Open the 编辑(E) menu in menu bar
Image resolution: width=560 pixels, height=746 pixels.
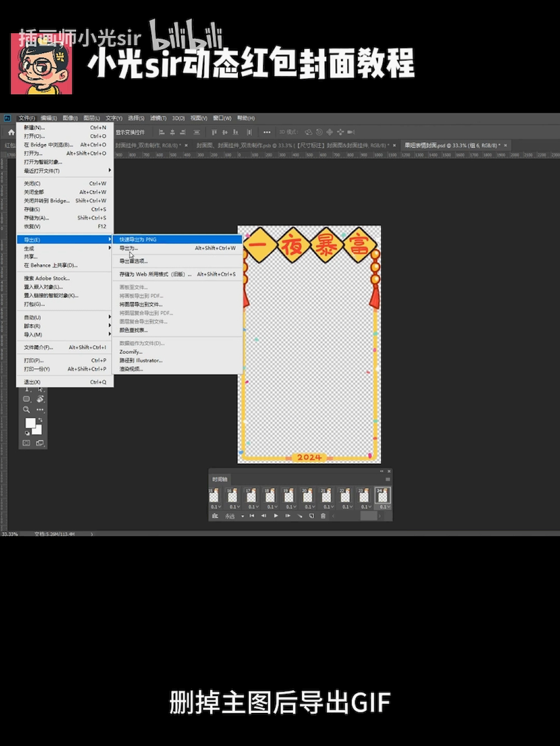tap(48, 118)
